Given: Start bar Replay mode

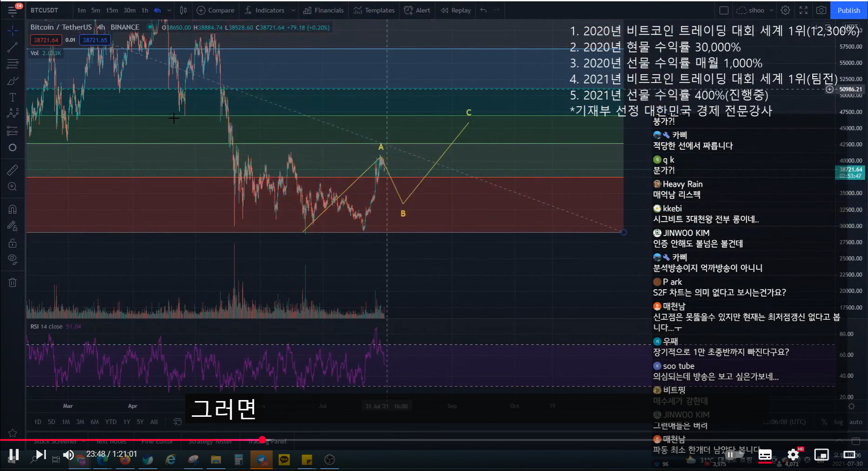Looking at the screenshot, I should click(456, 10).
